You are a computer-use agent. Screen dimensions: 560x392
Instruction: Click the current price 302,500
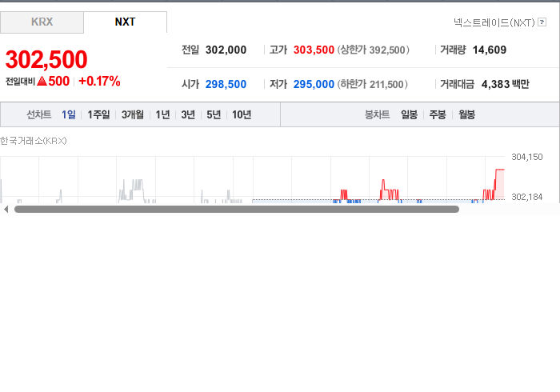[x=46, y=59]
